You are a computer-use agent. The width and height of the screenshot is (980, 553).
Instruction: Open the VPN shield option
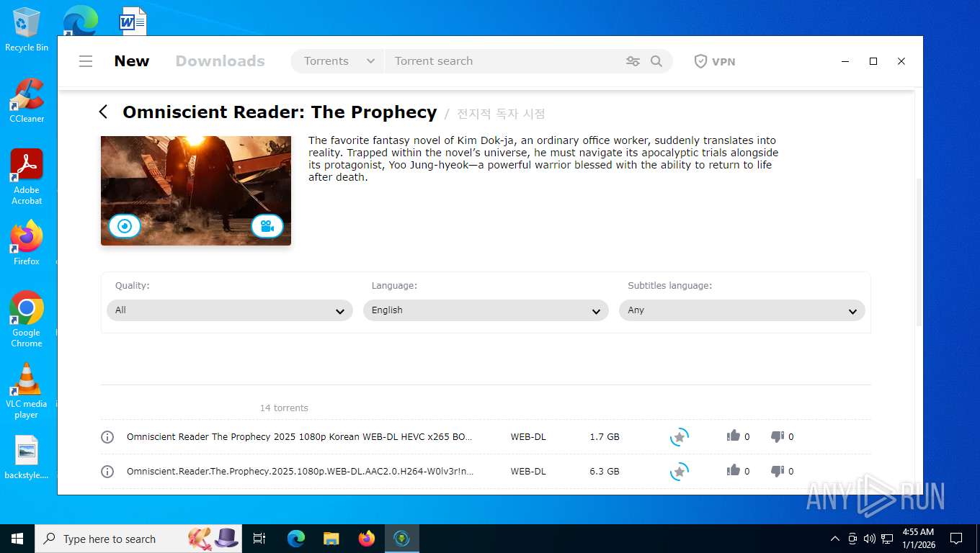(x=715, y=61)
